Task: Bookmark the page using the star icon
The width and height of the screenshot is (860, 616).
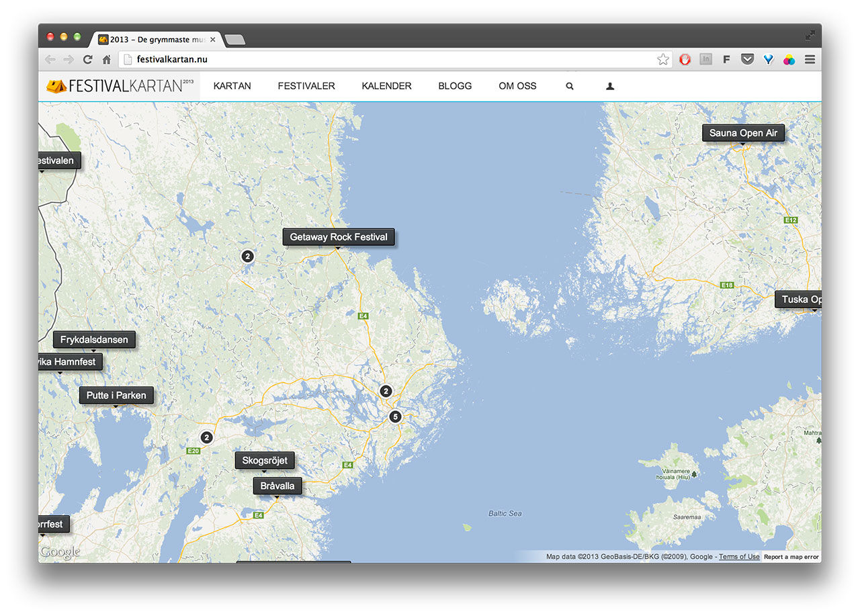Action: coord(663,59)
